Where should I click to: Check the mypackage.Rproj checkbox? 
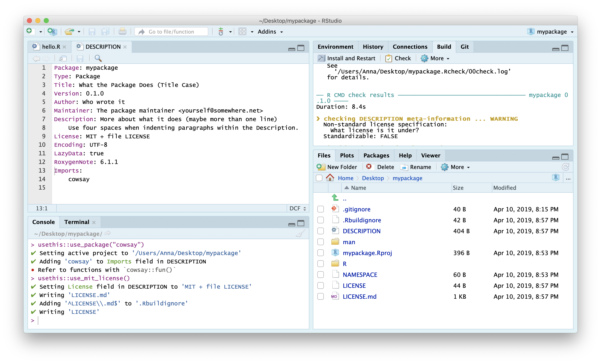click(x=320, y=253)
